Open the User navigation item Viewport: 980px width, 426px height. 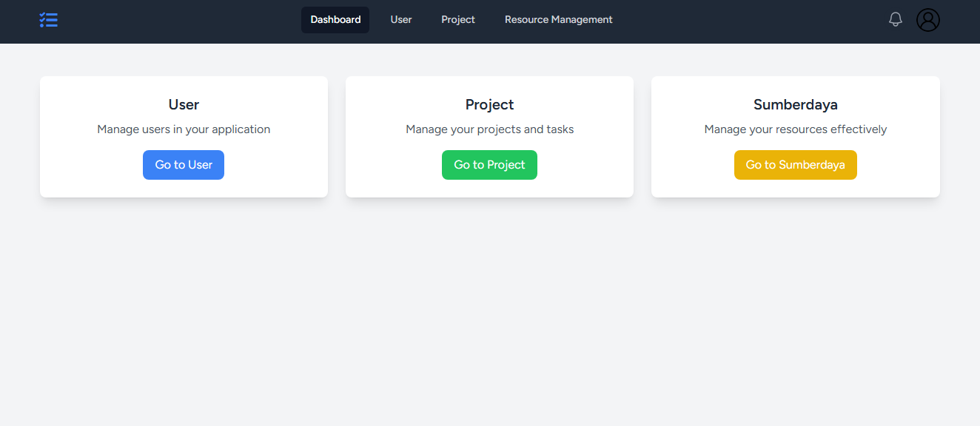point(400,20)
